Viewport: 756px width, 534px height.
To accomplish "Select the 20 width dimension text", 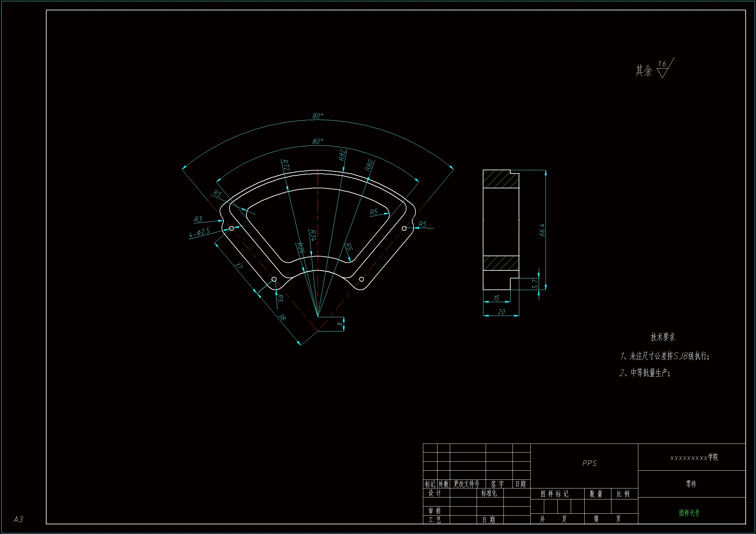I will pyautogui.click(x=501, y=312).
